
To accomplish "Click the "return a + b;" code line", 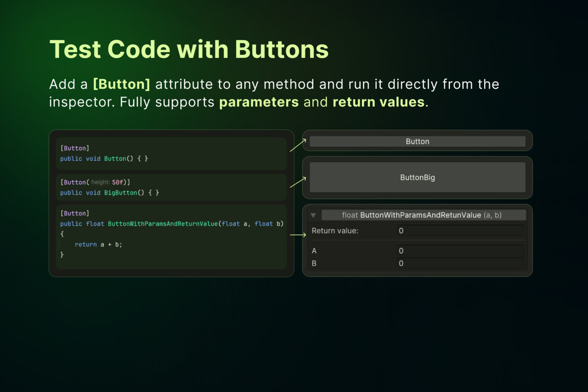I will point(98,245).
